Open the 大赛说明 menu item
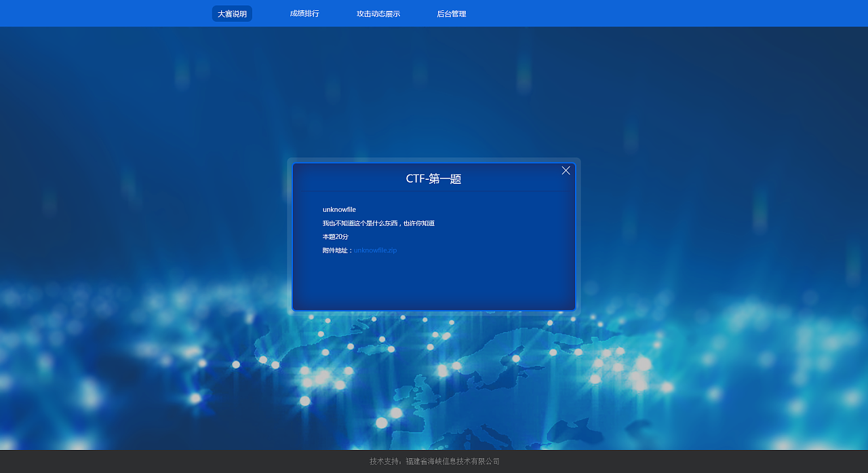 click(232, 14)
